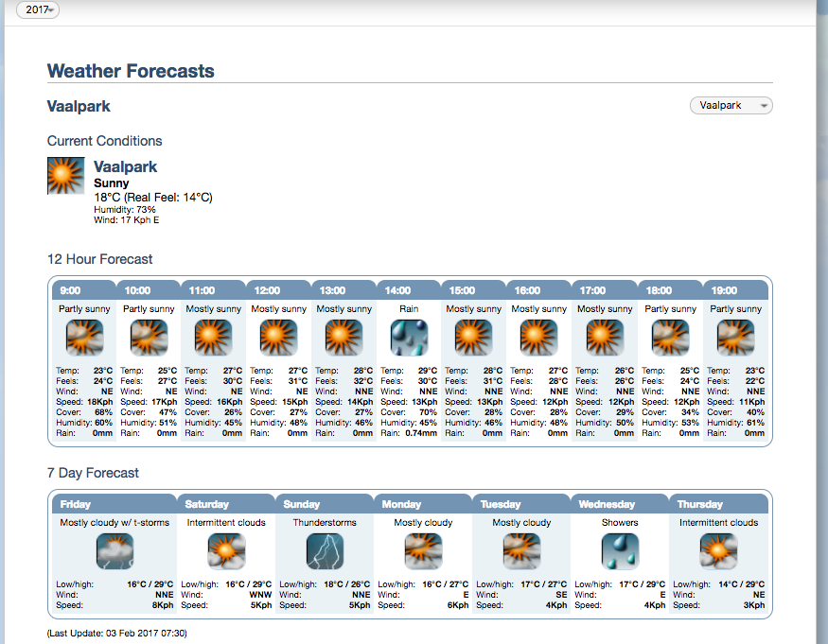The width and height of the screenshot is (828, 644).
Task: Click Monday's mostly cloudy icon
Action: click(x=423, y=551)
